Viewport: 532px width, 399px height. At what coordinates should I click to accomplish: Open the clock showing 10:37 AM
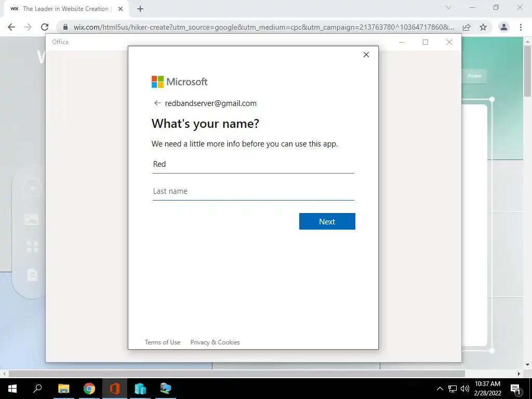pos(487,389)
